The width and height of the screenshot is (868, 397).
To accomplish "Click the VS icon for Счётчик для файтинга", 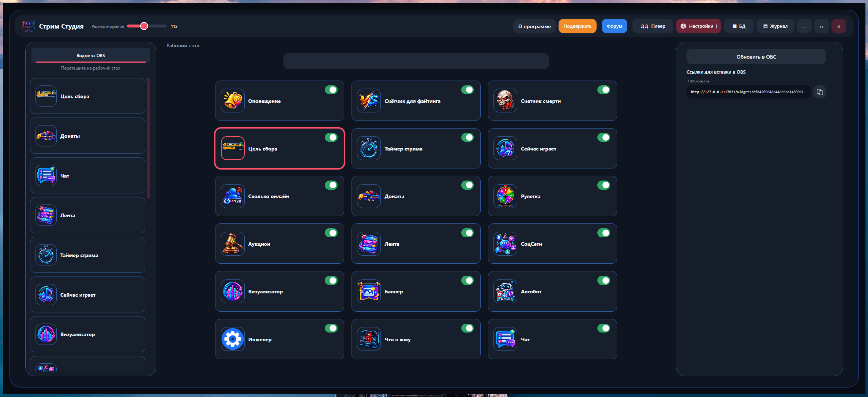I will point(369,101).
